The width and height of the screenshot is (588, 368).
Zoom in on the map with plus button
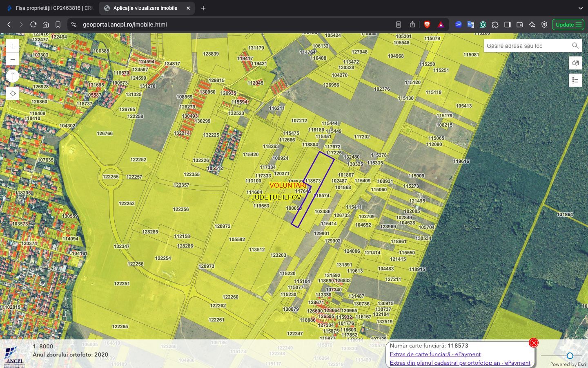13,46
